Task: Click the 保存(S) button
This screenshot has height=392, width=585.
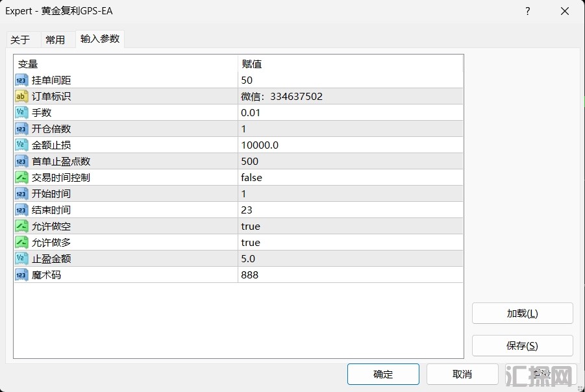Action: 522,346
